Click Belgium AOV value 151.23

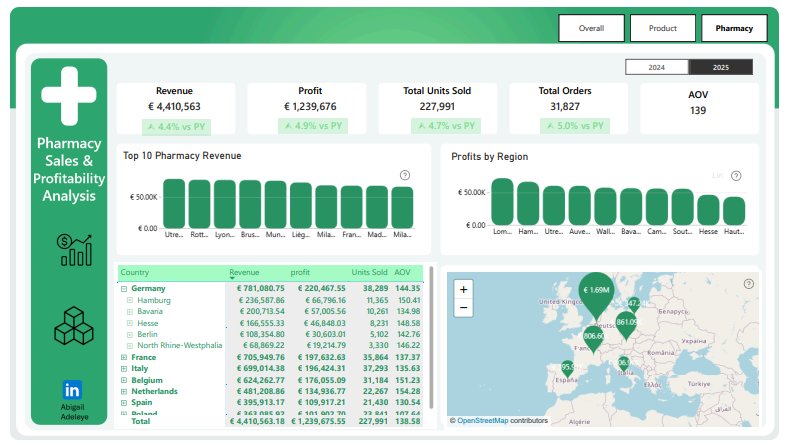[408, 380]
